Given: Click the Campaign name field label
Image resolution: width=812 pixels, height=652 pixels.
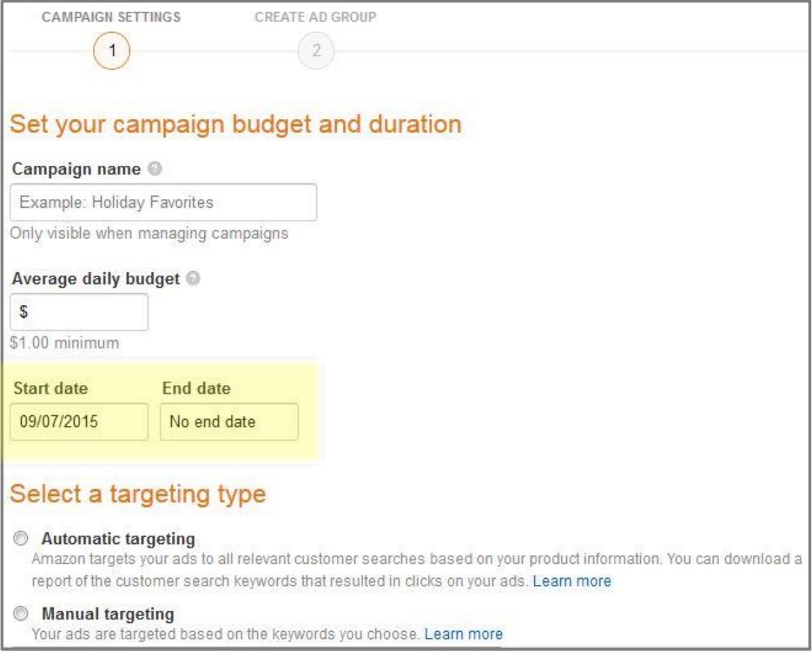Looking at the screenshot, I should [77, 169].
